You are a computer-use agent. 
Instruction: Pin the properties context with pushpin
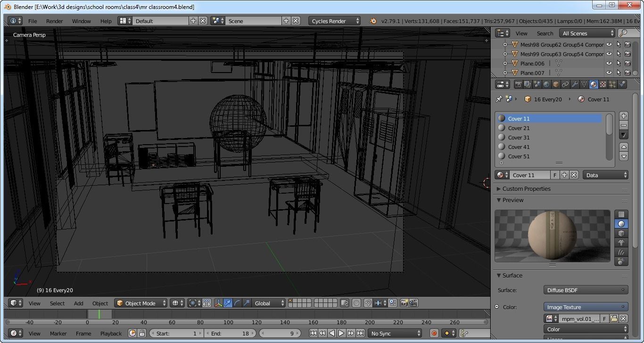[499, 99]
